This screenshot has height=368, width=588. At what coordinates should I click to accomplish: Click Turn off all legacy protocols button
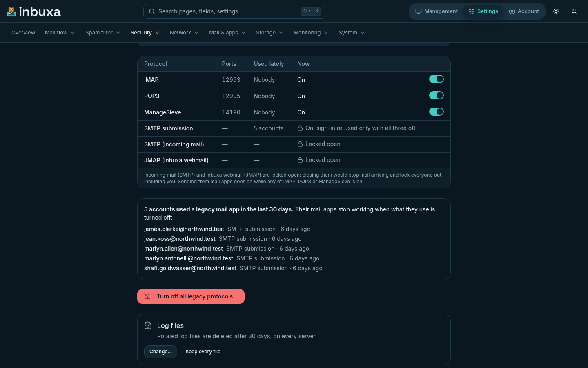pyautogui.click(x=191, y=296)
